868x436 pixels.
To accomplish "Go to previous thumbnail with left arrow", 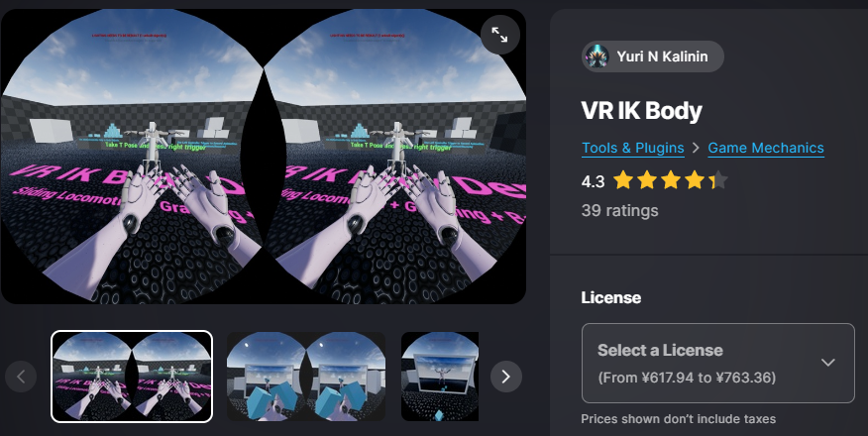I will [21, 377].
